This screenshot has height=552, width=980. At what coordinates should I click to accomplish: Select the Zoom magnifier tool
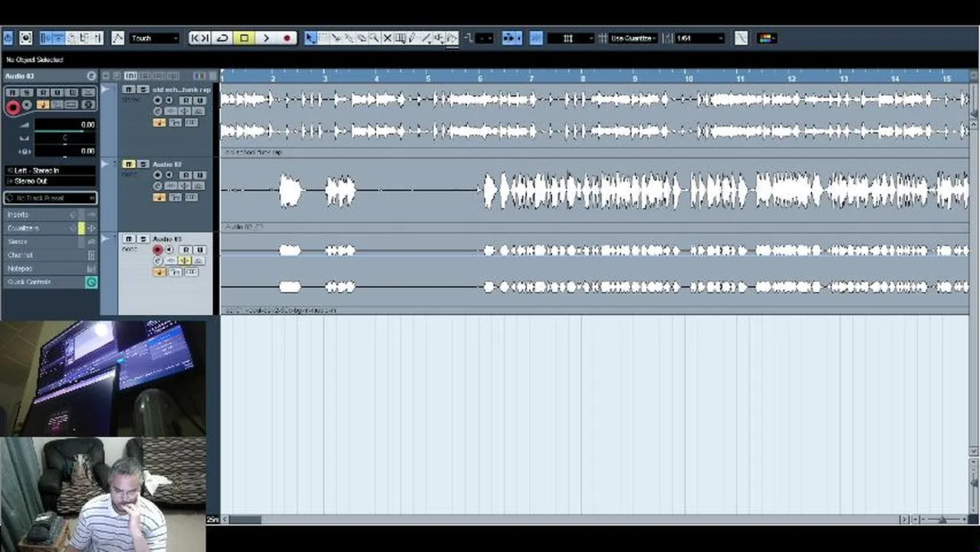(373, 38)
